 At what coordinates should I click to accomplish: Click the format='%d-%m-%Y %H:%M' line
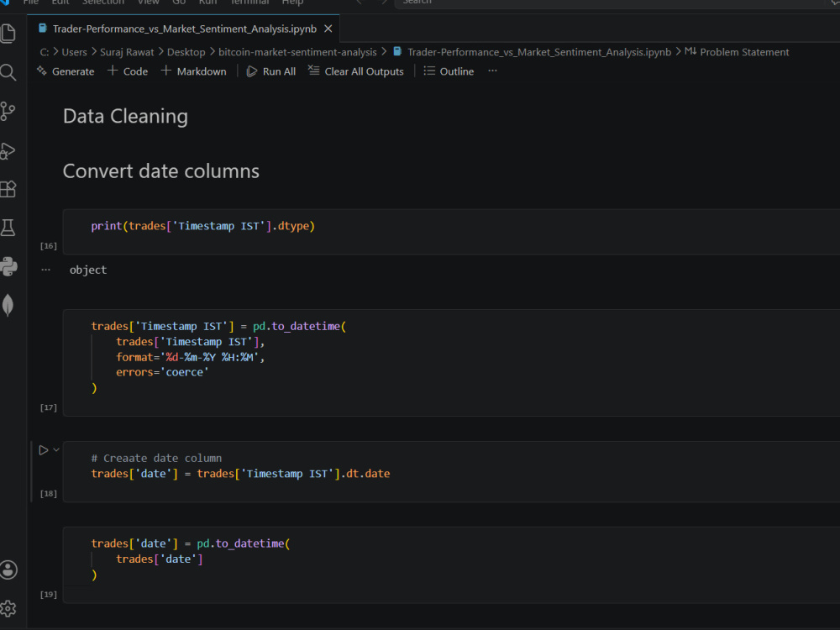[x=190, y=357]
